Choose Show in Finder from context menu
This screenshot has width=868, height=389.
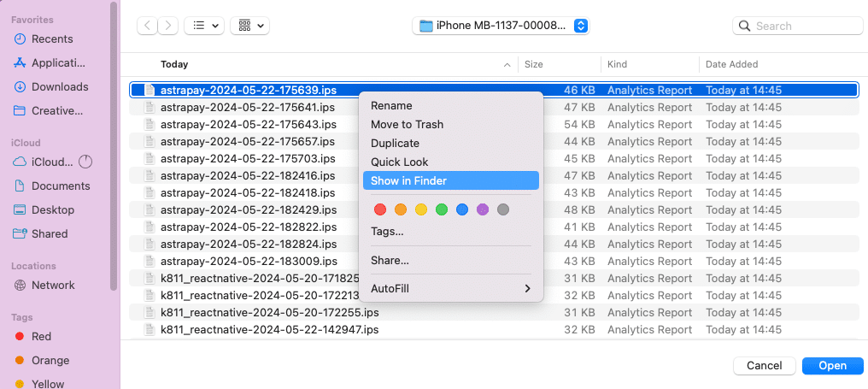408,180
